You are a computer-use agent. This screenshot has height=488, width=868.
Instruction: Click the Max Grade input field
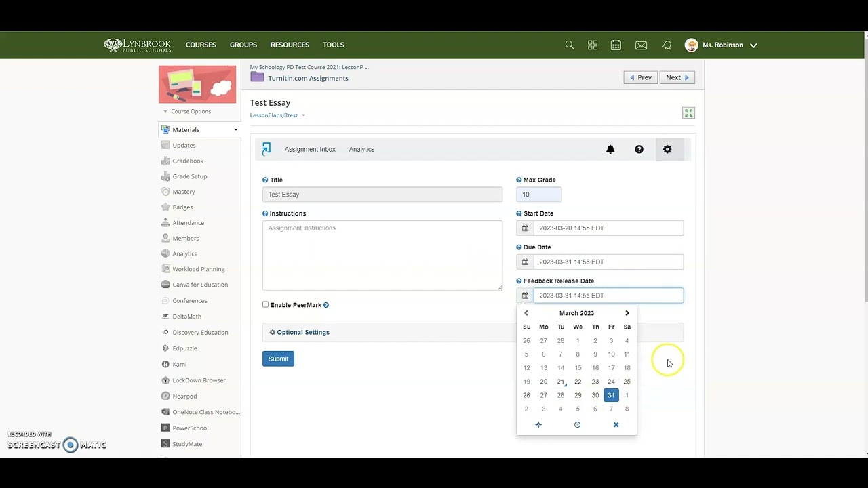539,195
